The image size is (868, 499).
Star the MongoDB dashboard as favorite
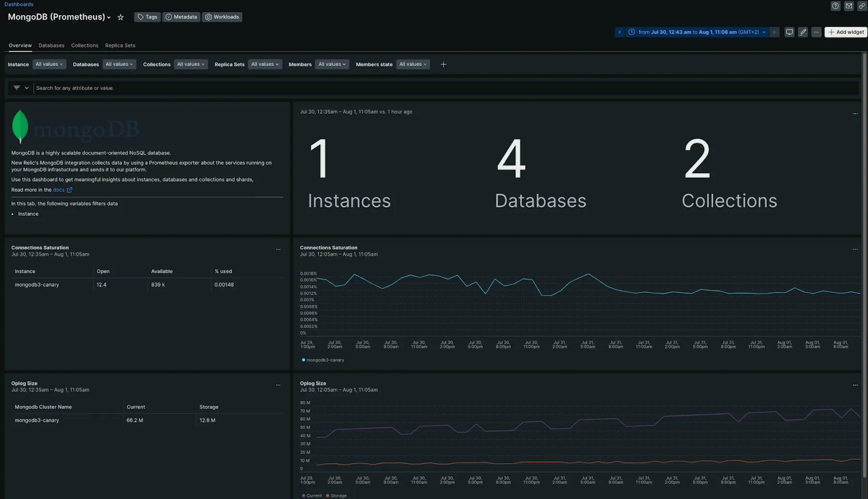click(x=120, y=17)
